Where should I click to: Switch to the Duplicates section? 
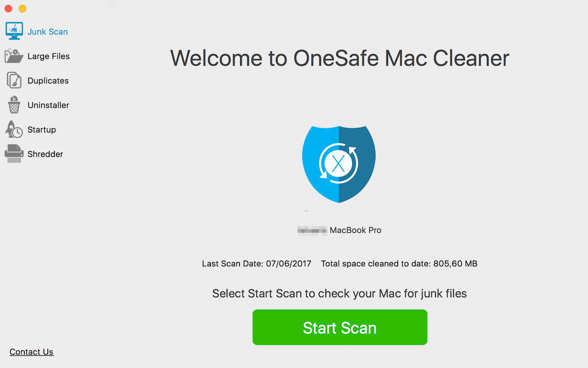click(x=48, y=80)
